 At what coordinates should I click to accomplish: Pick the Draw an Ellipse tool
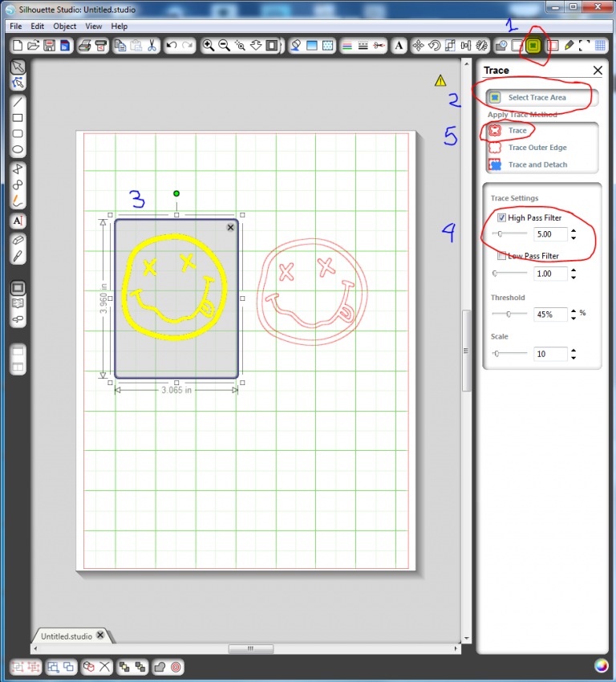pos(18,149)
